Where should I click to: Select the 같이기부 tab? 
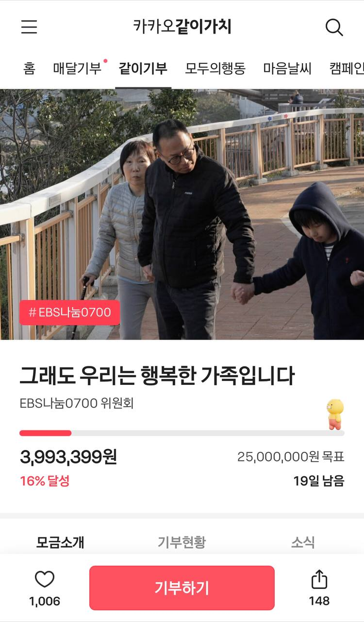pos(143,69)
